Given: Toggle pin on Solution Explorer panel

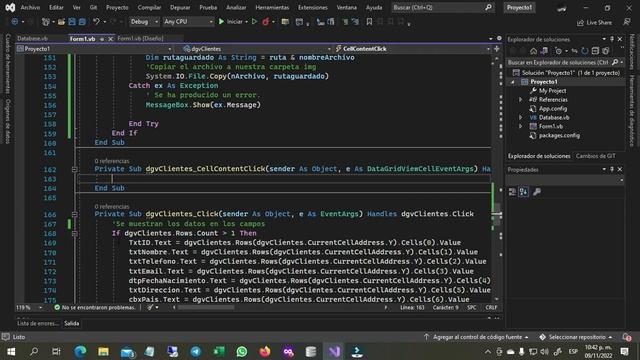Looking at the screenshot, I should point(612,39).
